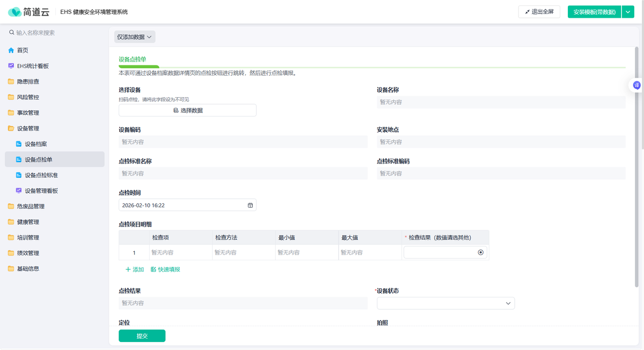Click the 设备名称 read-only field
This screenshot has height=350, width=644.
click(501, 102)
